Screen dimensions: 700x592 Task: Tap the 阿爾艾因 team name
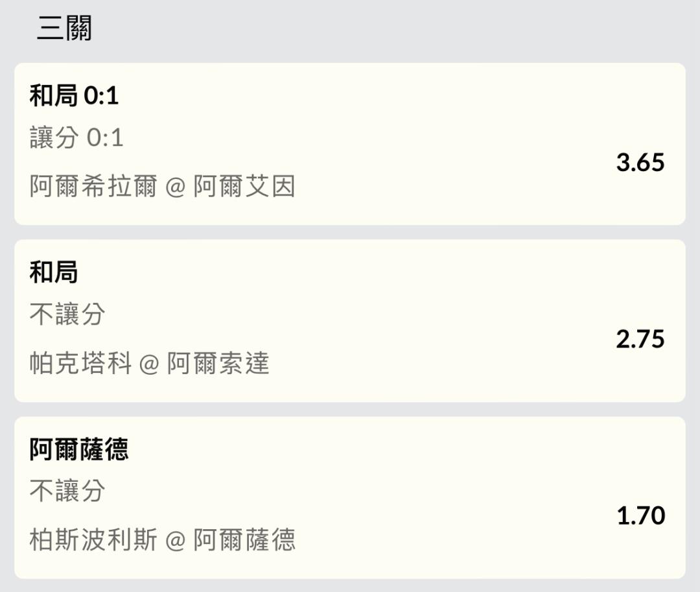pos(244,187)
